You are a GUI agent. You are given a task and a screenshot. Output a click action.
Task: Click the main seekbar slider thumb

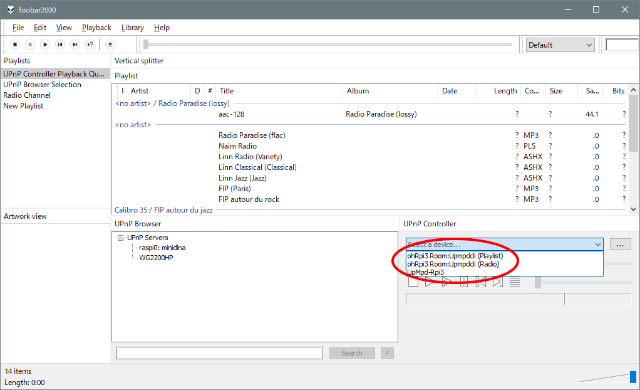pyautogui.click(x=146, y=44)
